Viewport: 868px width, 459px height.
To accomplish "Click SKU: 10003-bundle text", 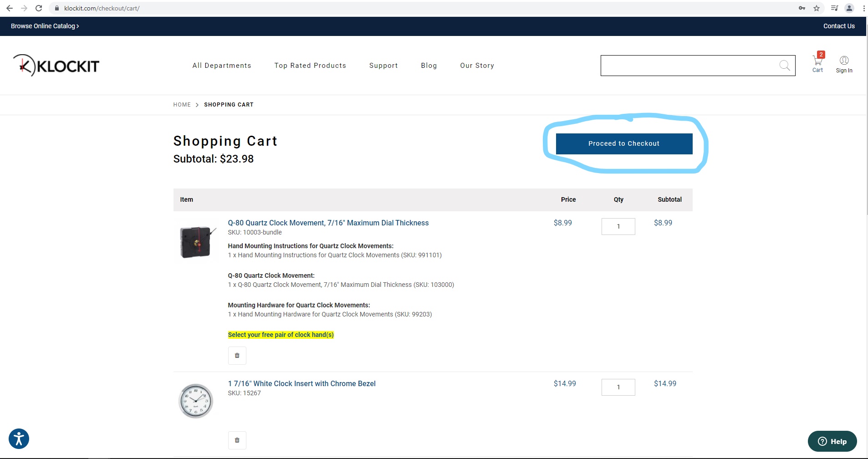I will [x=255, y=232].
